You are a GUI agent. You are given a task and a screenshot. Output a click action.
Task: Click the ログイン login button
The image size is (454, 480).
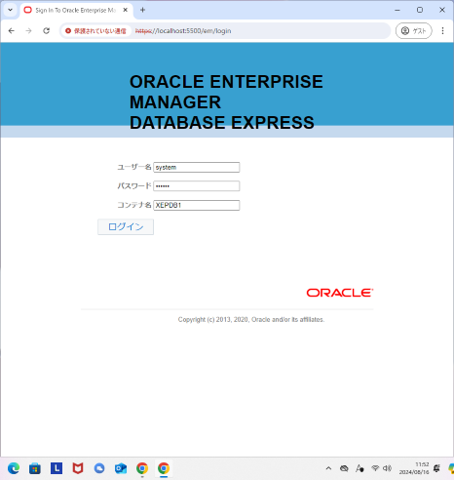coord(126,227)
